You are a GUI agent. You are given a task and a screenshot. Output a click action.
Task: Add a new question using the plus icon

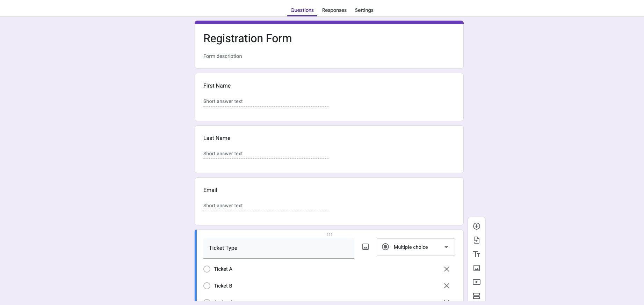(x=476, y=226)
